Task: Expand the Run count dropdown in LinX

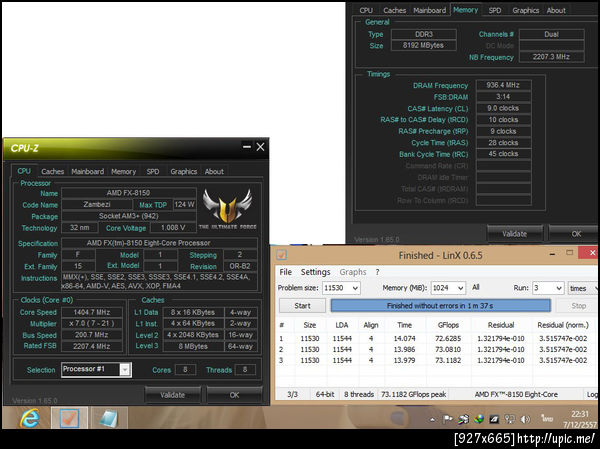Action: (x=559, y=288)
